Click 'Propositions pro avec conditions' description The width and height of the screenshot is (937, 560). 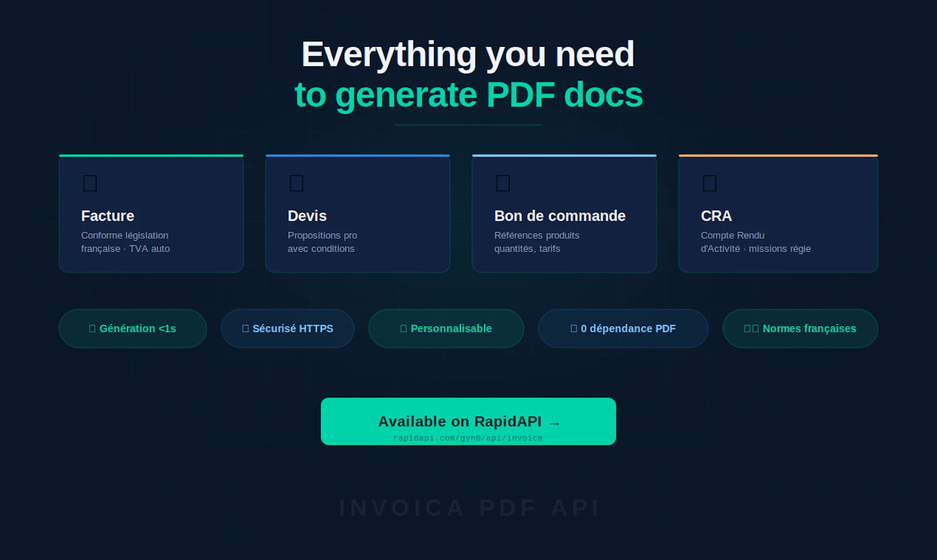coord(322,242)
